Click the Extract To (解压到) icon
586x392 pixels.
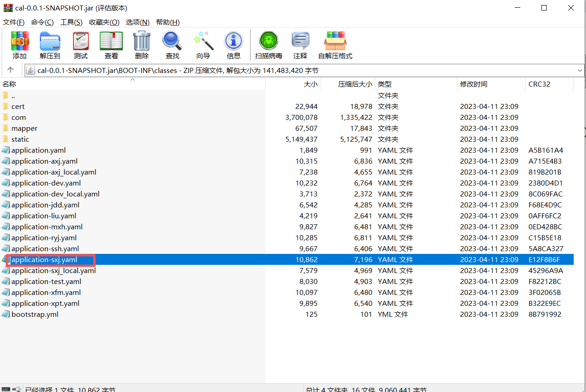click(50, 41)
